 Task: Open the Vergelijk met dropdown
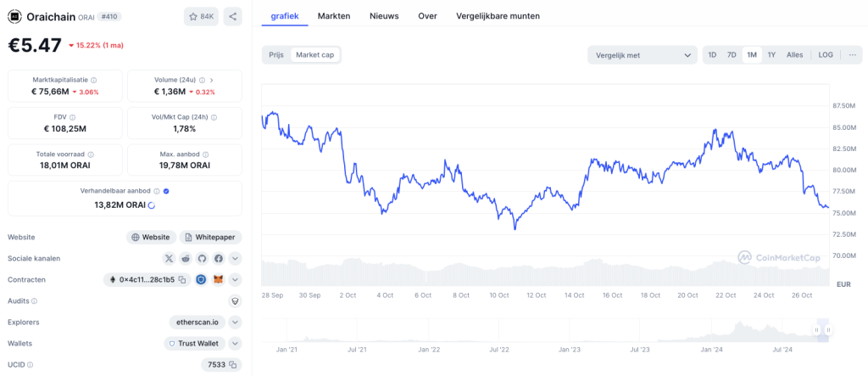pyautogui.click(x=643, y=55)
